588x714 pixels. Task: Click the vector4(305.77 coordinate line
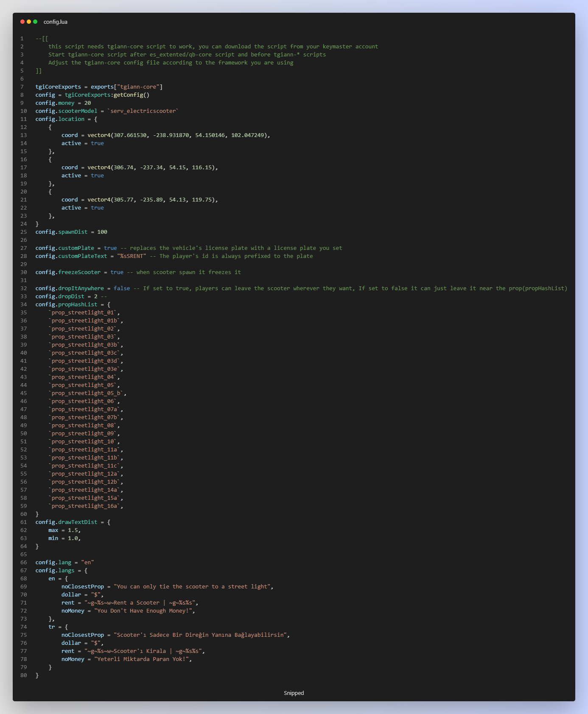pos(140,200)
